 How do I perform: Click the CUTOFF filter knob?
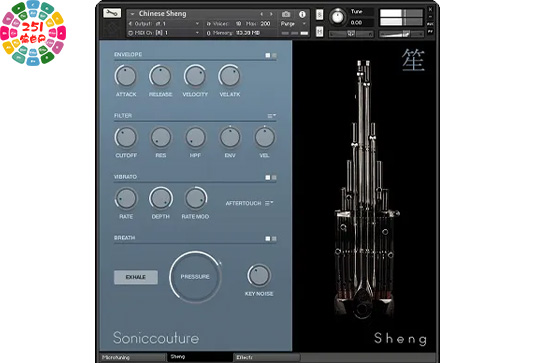coord(126,137)
